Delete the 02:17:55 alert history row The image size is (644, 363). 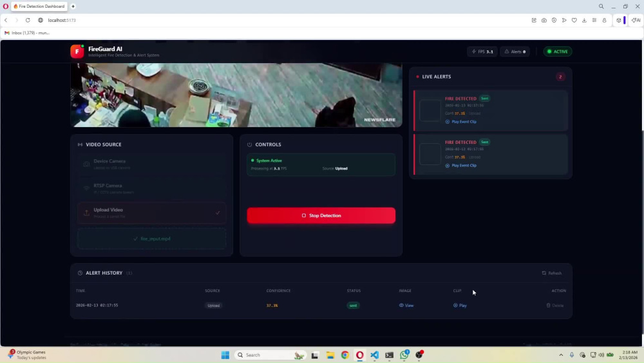click(x=555, y=306)
